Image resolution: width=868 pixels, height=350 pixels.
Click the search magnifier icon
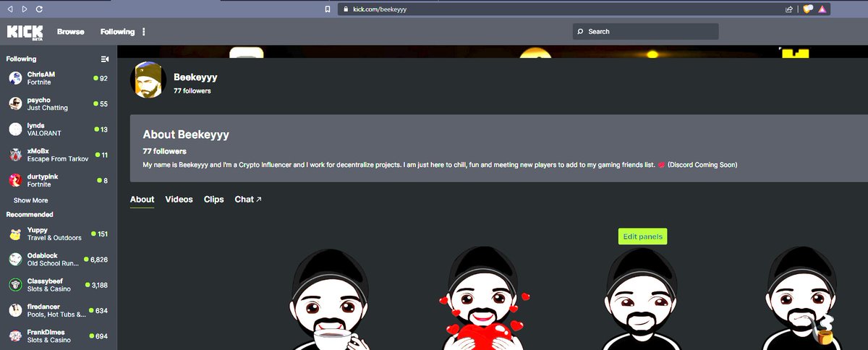(580, 32)
